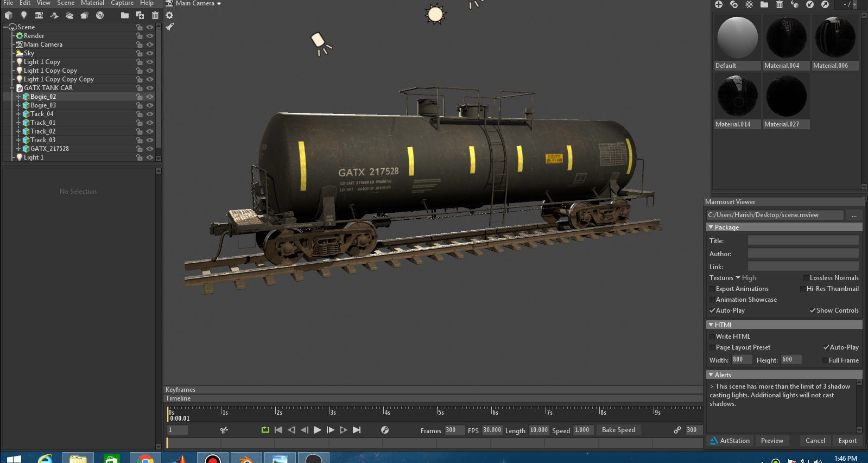Uncheck Auto-Play in the Package section
868x463 pixels.
tap(712, 310)
